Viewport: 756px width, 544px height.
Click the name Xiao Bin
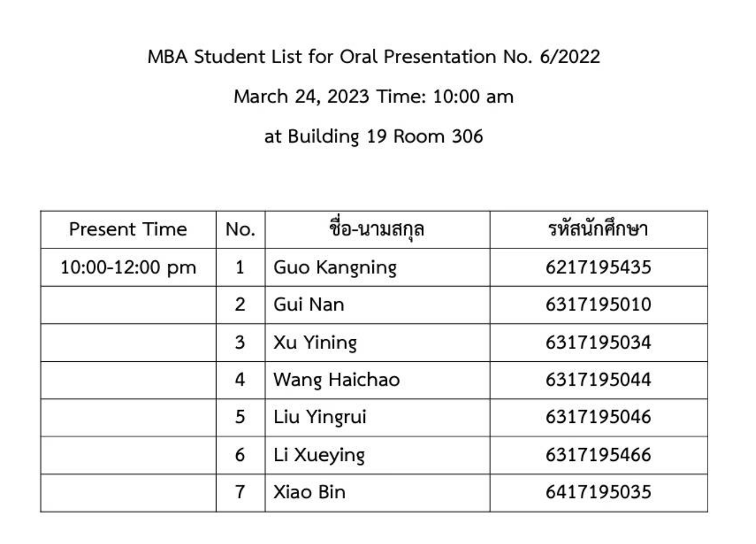click(x=309, y=492)
